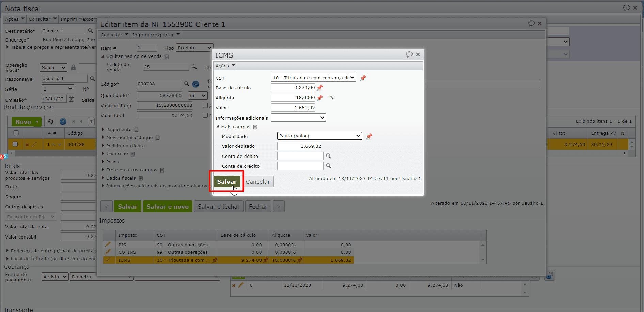Screen dimensions: 644x312
Task: Open Imprimir/exportar menu in Nota fiscal window
Action: (78, 19)
